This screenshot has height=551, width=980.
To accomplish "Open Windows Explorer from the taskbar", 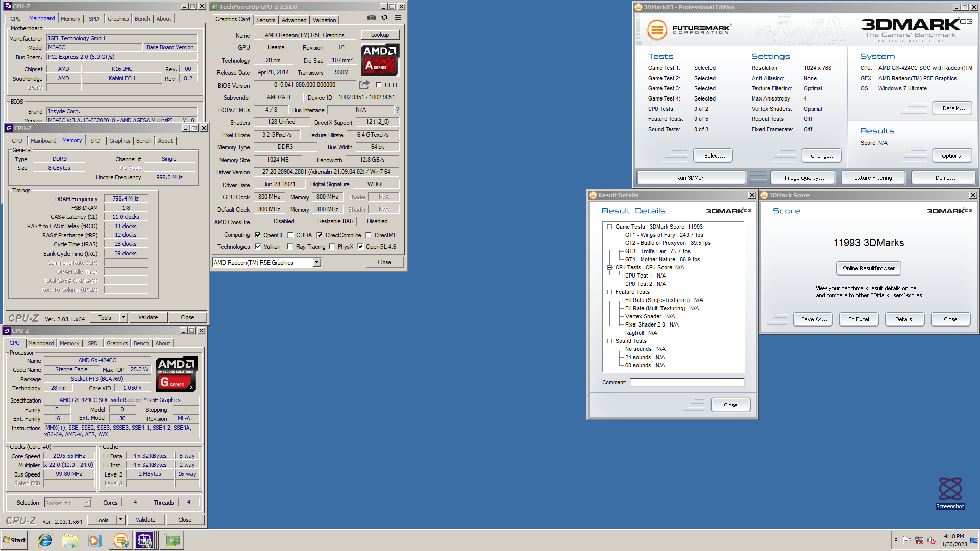I will (70, 540).
